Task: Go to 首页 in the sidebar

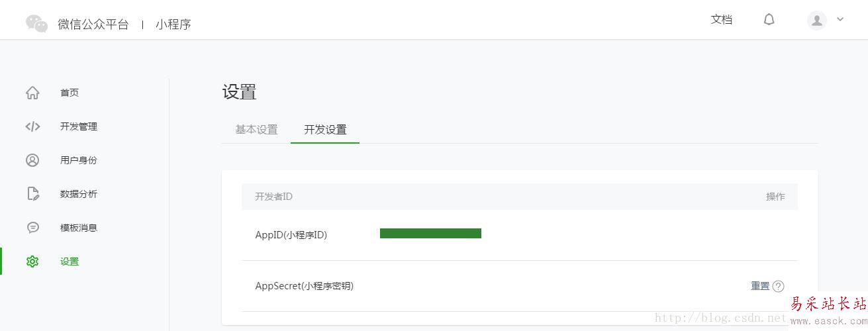Action: 70,93
